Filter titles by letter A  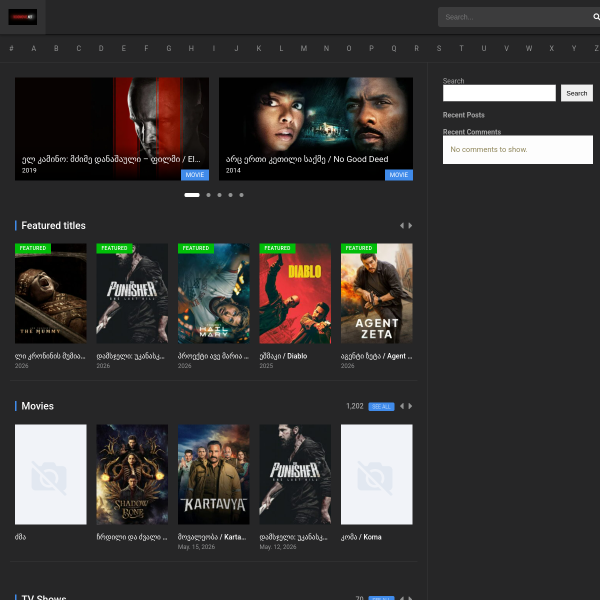tap(34, 49)
